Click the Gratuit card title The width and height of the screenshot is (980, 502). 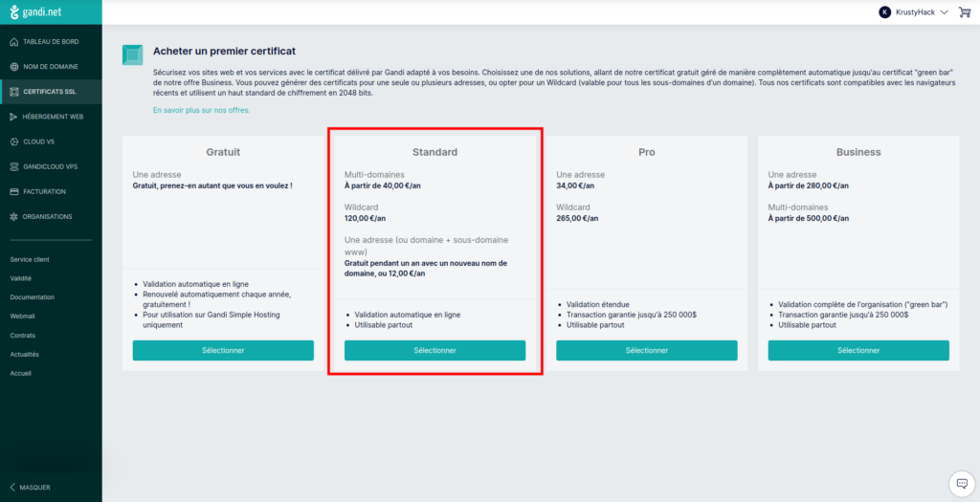(223, 152)
